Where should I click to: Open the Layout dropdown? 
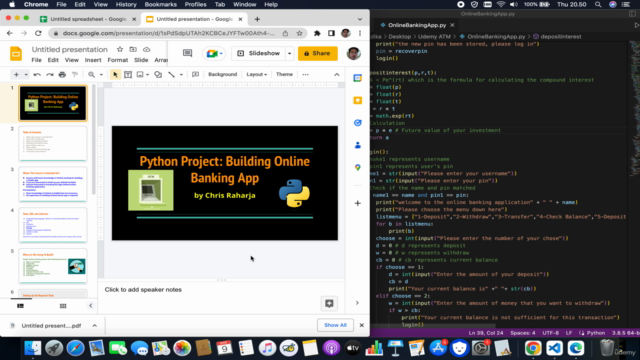pos(256,75)
